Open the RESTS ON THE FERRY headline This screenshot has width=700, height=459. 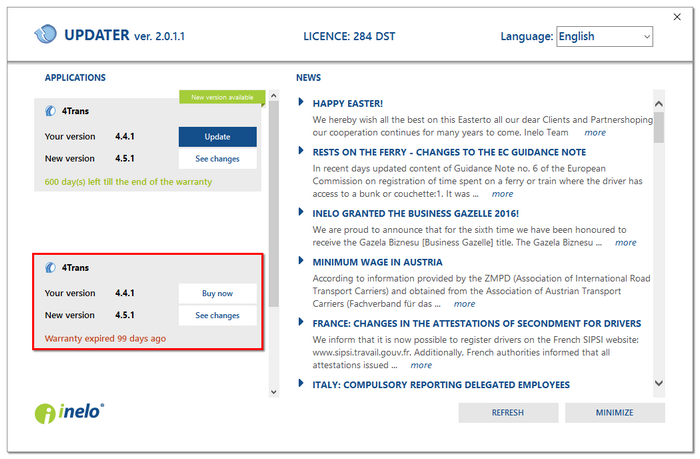click(x=449, y=152)
